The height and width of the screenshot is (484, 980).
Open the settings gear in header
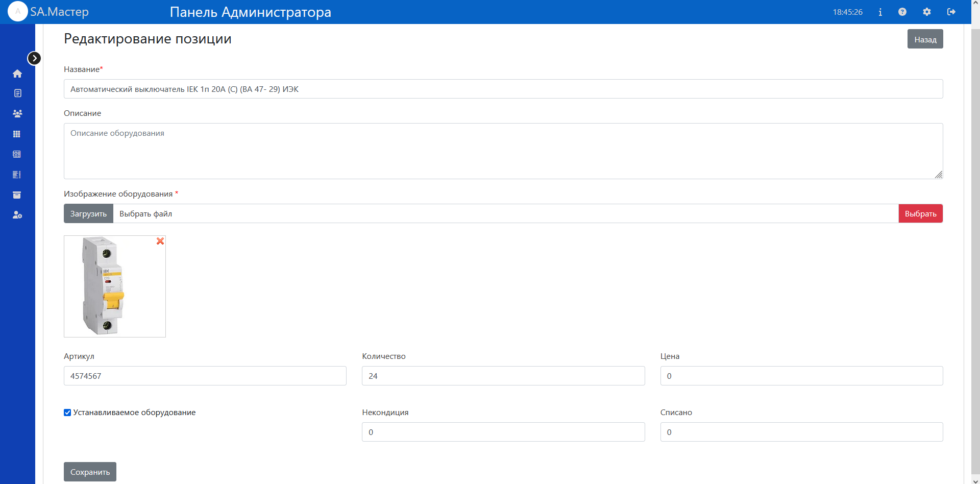(927, 12)
